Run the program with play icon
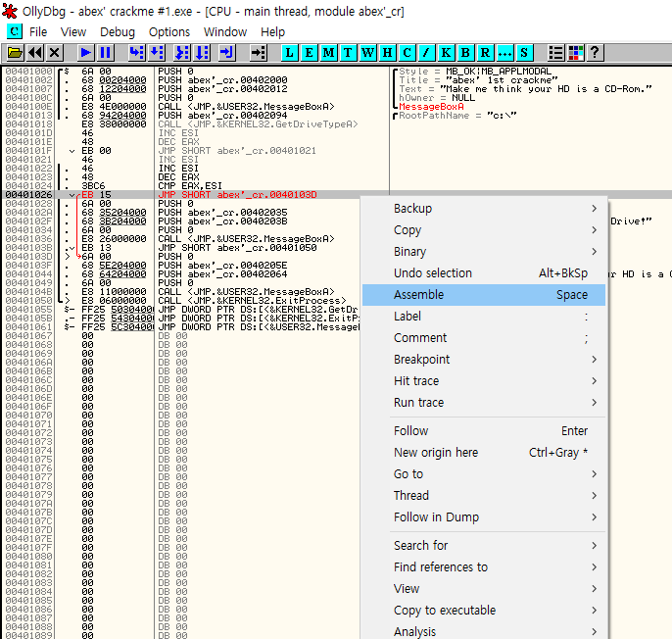This screenshot has width=672, height=639. coord(86,53)
